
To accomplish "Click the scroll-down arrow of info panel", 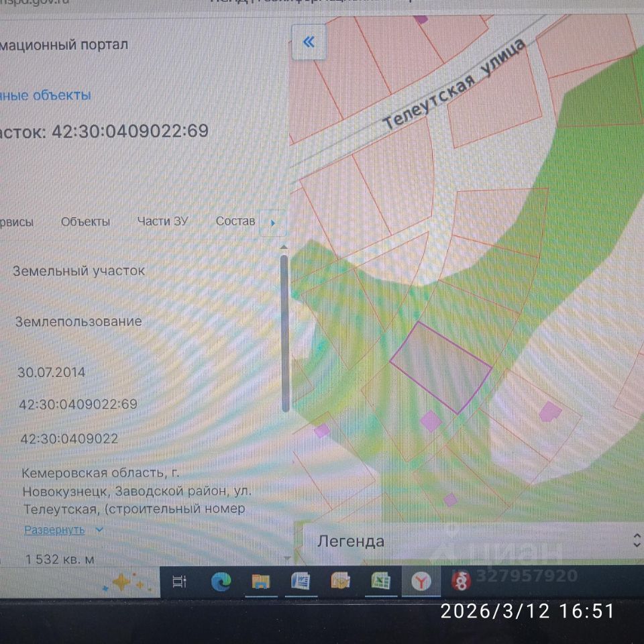I will pos(286,558).
